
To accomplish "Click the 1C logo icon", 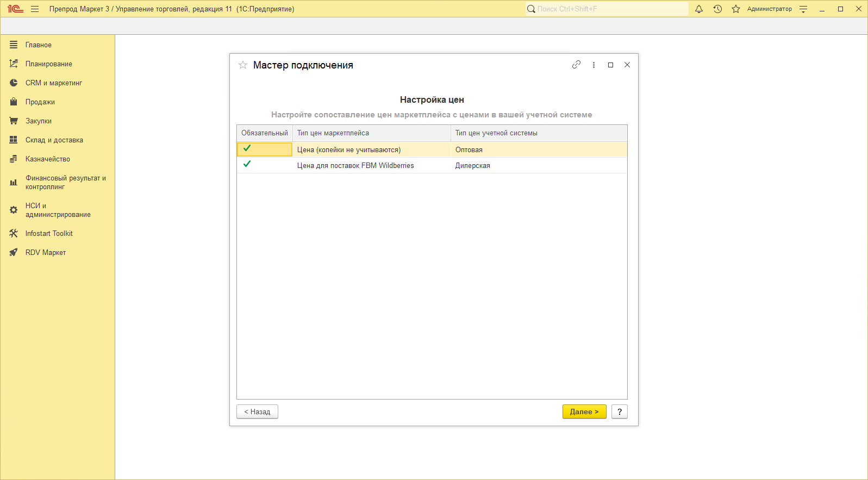I will pyautogui.click(x=15, y=9).
